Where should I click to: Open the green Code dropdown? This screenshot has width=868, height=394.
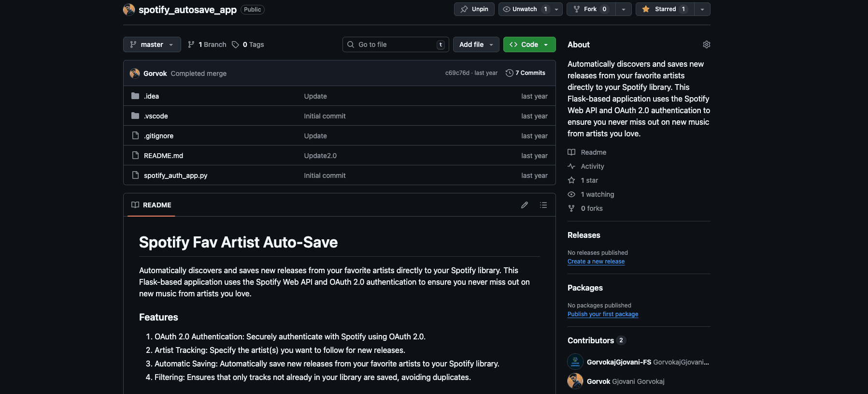[529, 44]
